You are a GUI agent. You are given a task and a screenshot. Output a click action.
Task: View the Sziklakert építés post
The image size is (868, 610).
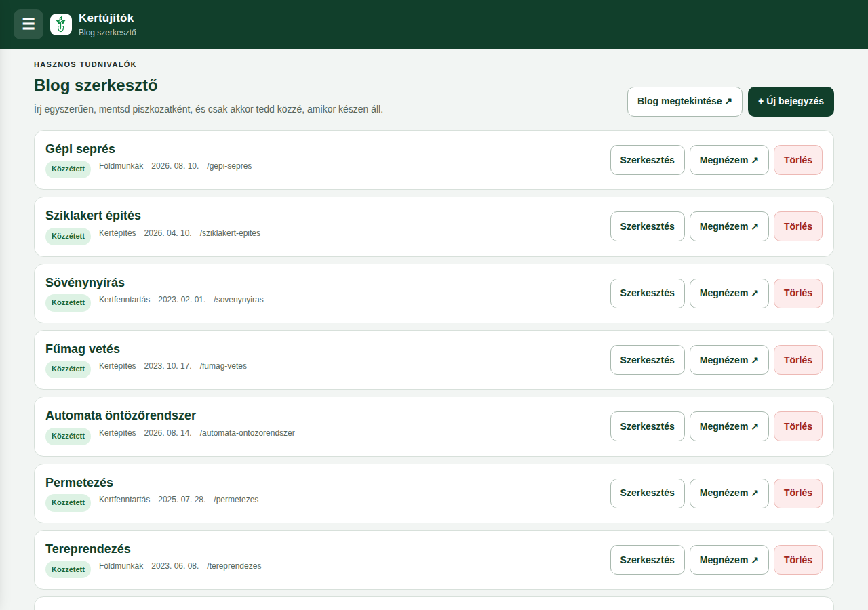click(729, 226)
